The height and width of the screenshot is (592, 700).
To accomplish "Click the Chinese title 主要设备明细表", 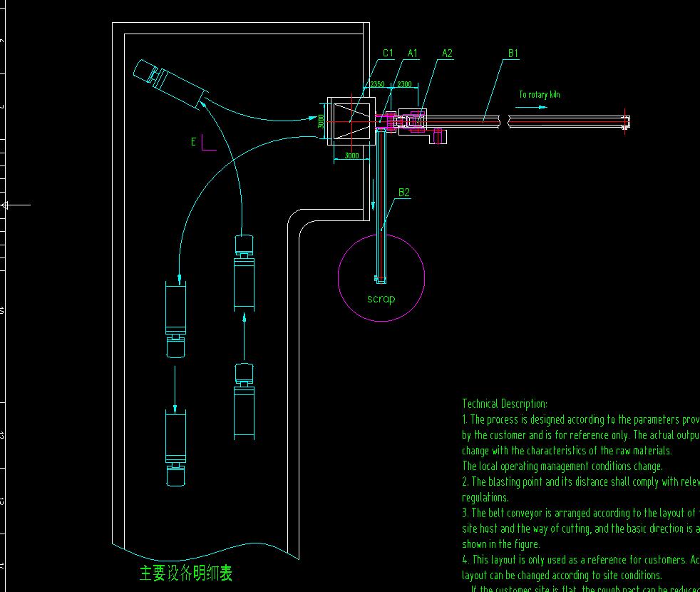I will [186, 573].
